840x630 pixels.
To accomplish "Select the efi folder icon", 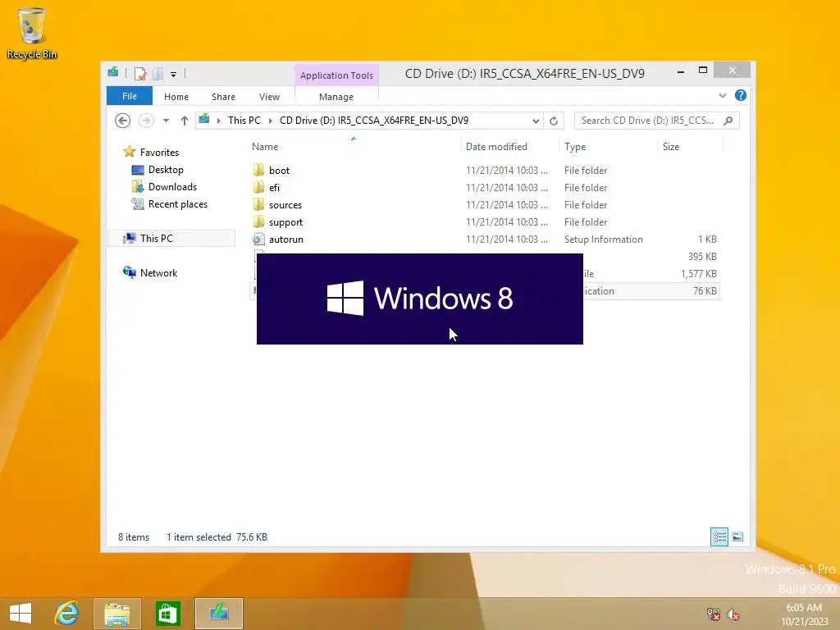I will [258, 188].
